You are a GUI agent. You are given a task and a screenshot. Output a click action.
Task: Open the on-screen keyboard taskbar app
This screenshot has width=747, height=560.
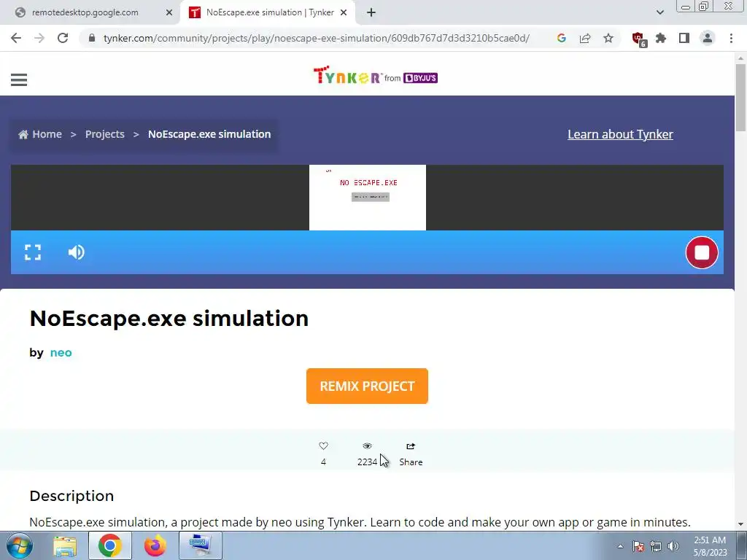click(201, 545)
